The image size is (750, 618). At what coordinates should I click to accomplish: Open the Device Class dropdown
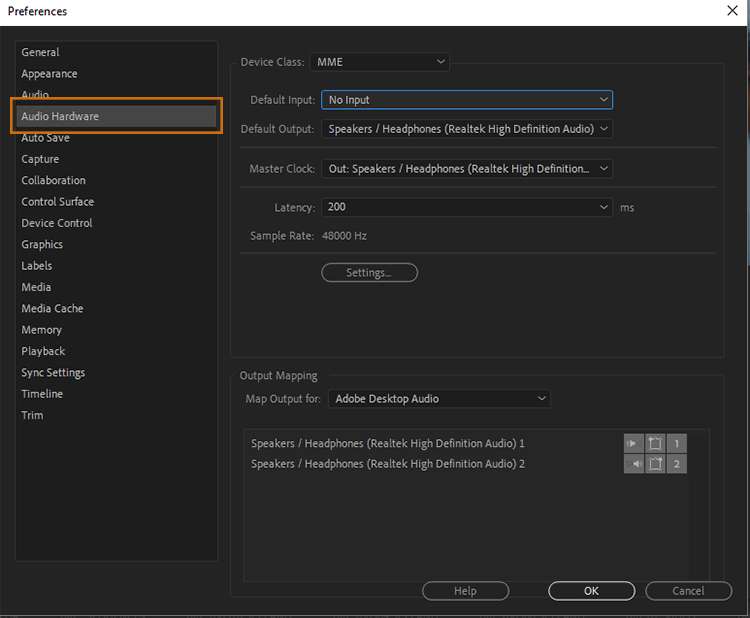(x=379, y=62)
